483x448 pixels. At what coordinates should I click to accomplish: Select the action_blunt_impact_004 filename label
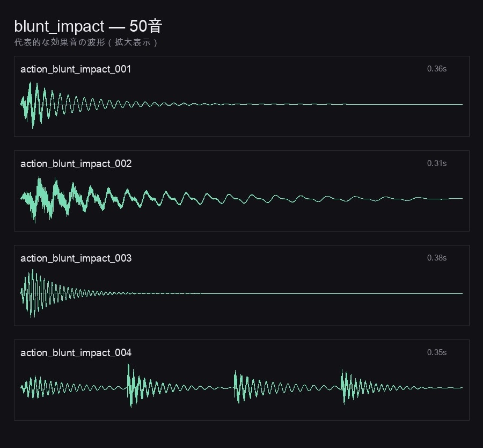click(x=76, y=352)
